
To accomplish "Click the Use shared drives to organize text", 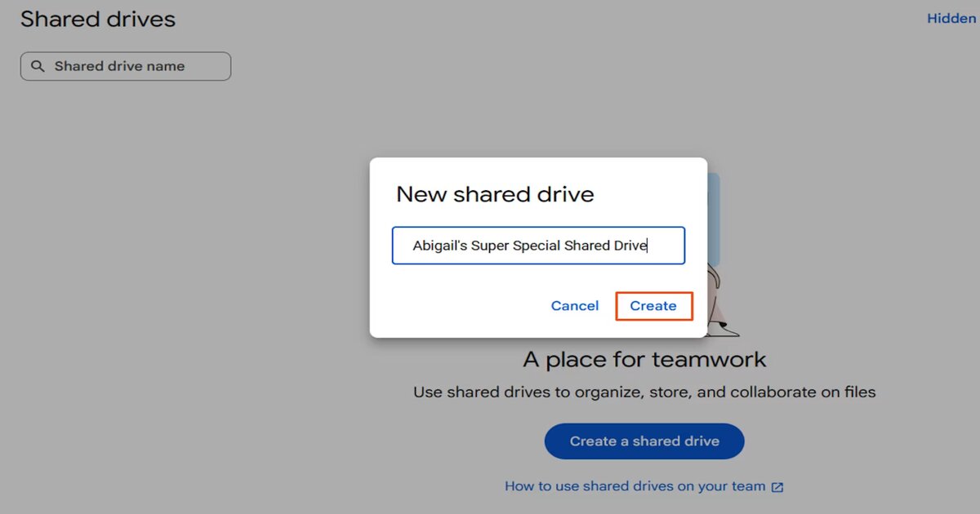I will point(644,392).
